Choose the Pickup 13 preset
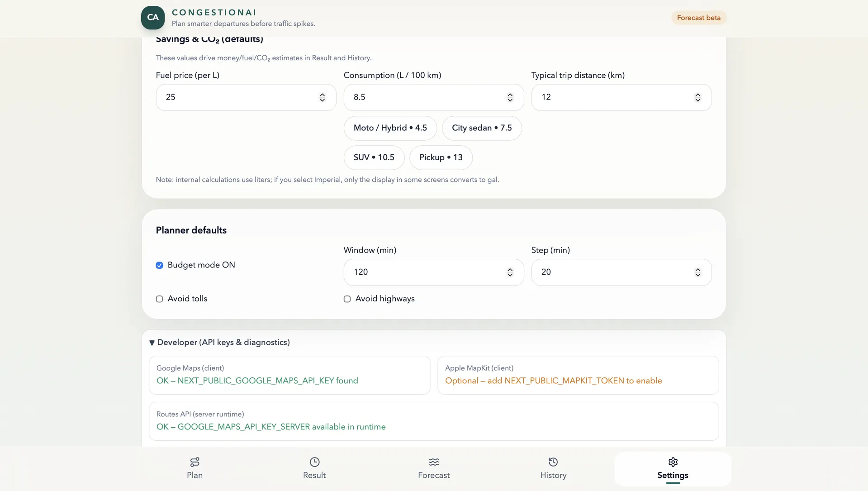The width and height of the screenshot is (868, 491). [x=441, y=157]
